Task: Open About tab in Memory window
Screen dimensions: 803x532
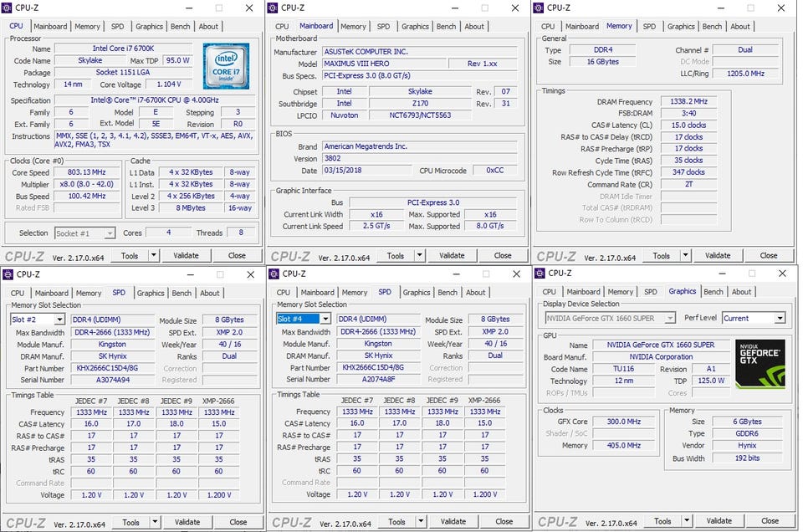Action: click(740, 26)
